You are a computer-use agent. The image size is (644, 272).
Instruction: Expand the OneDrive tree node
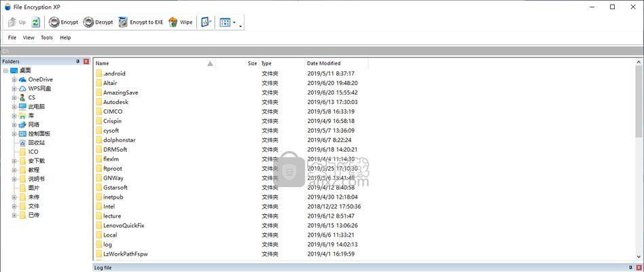coord(14,80)
